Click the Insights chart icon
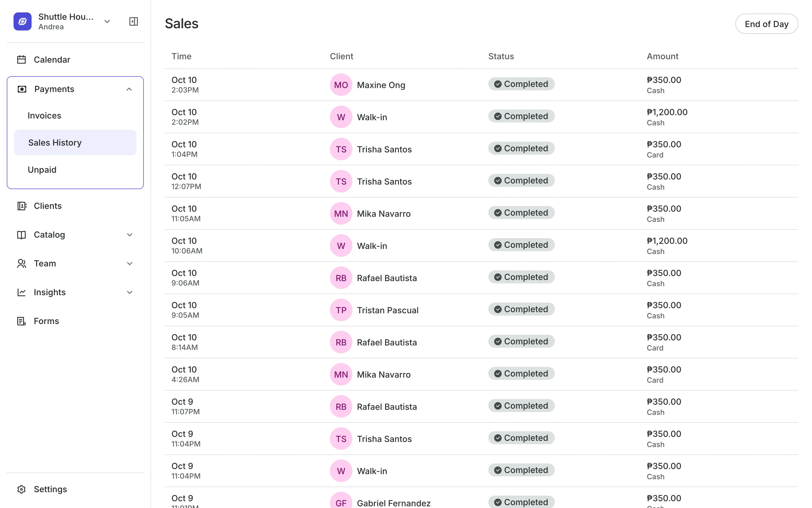Screen dimensions: 812x508 [x=21, y=292]
